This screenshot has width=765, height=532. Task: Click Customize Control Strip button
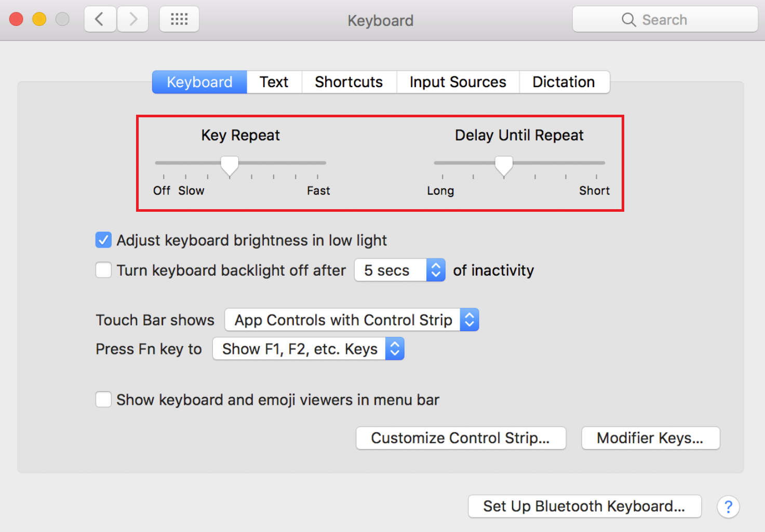point(460,438)
